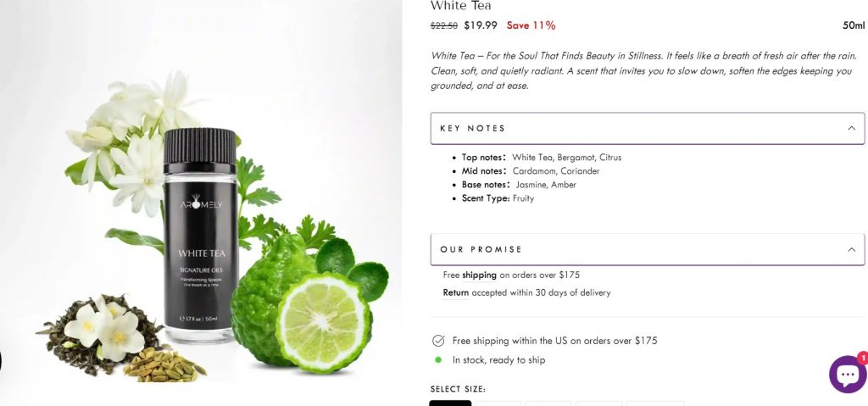The width and height of the screenshot is (868, 406).
Task: Collapse Our Promise using its chevron
Action: point(851,249)
